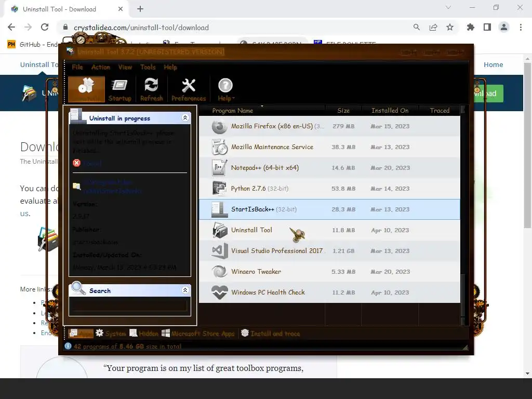Focus the Search input field
The width and height of the screenshot is (532, 399).
click(129, 306)
